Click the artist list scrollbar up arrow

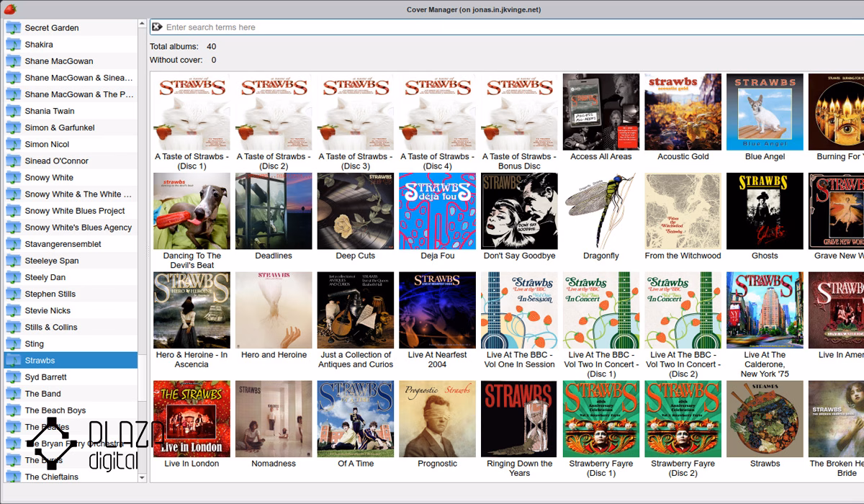(x=142, y=24)
